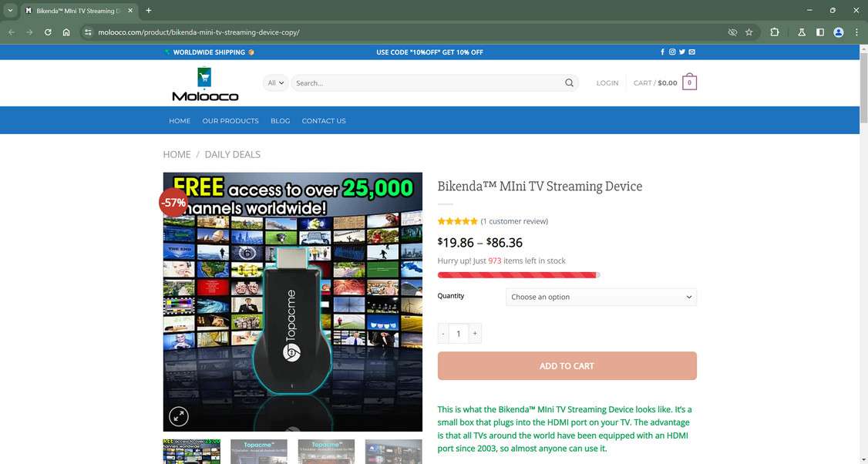The width and height of the screenshot is (868, 464).
Task: Open the Chrome profile avatar
Action: pos(839,32)
